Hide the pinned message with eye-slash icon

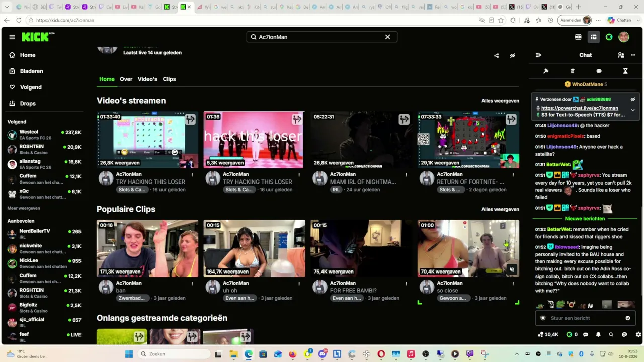coord(633,100)
